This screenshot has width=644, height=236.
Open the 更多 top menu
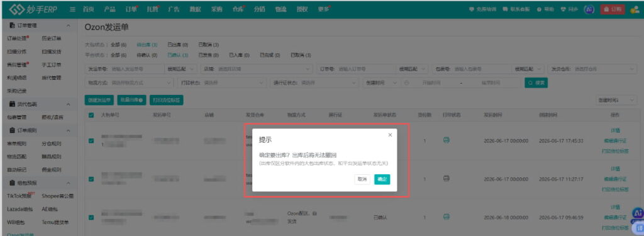pyautogui.click(x=324, y=9)
